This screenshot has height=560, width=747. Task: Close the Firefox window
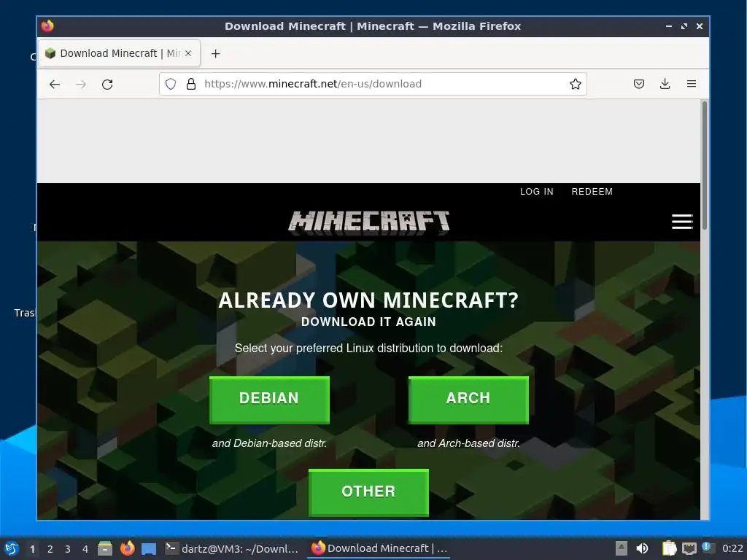pos(700,26)
